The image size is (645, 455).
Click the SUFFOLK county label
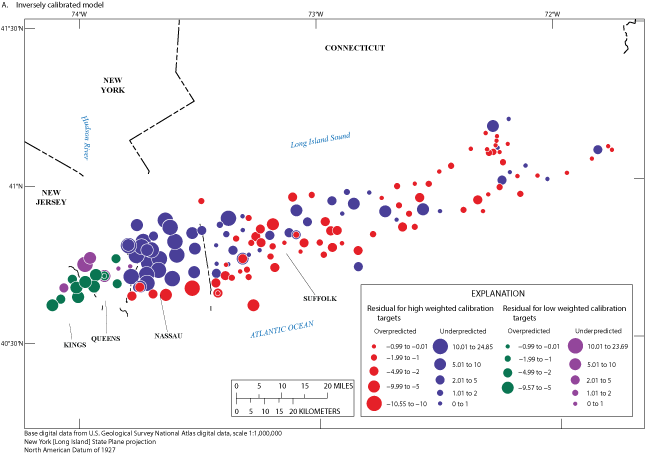320,298
